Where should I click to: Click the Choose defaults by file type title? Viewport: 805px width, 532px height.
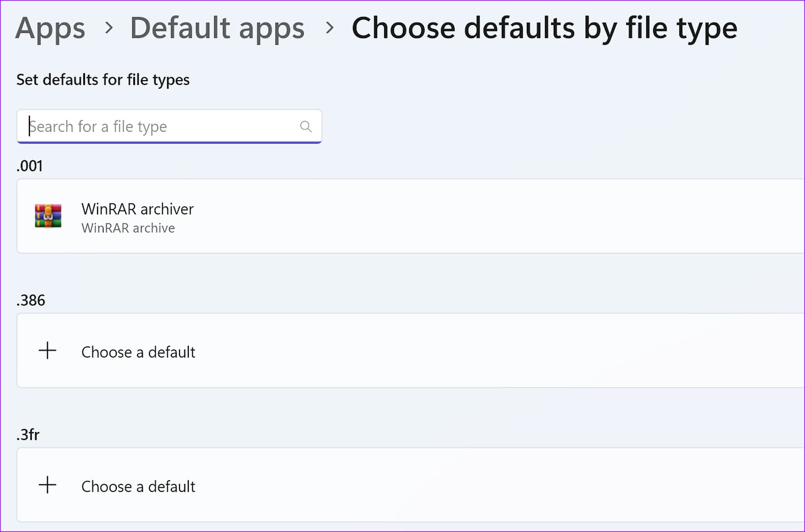click(544, 28)
